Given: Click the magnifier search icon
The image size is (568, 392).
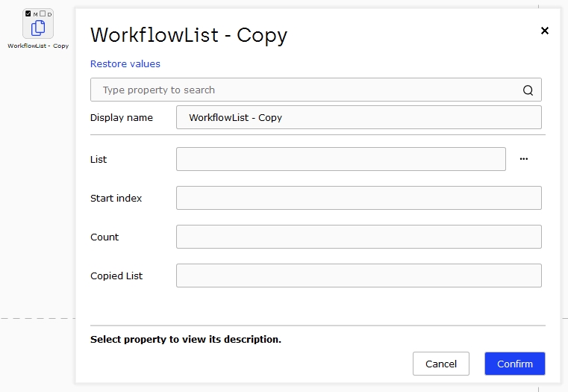Looking at the screenshot, I should [528, 90].
